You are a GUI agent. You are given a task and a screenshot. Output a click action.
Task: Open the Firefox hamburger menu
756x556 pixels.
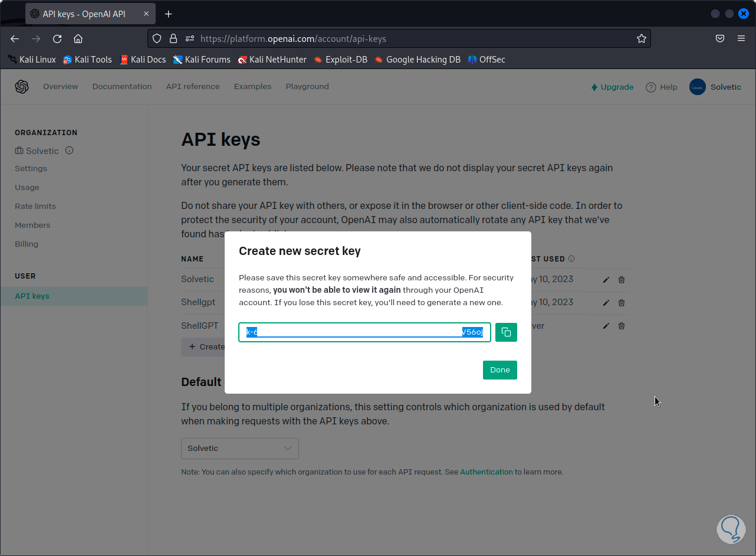[x=741, y=39]
